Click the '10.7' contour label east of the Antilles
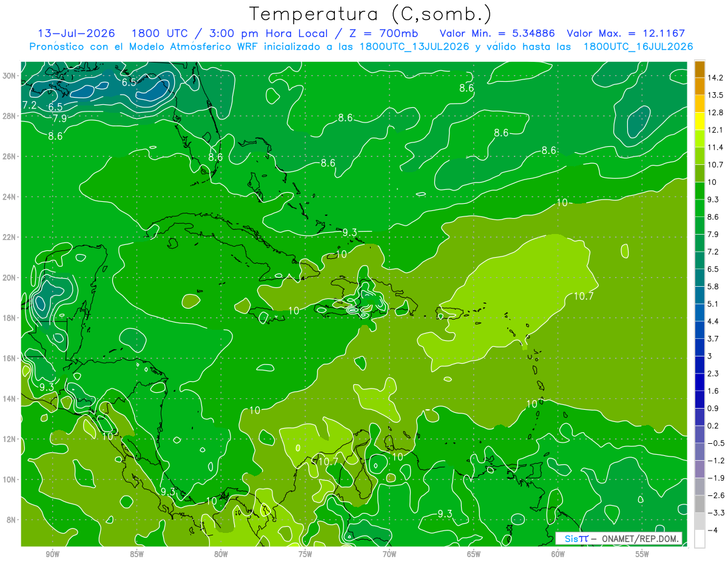 (x=583, y=296)
